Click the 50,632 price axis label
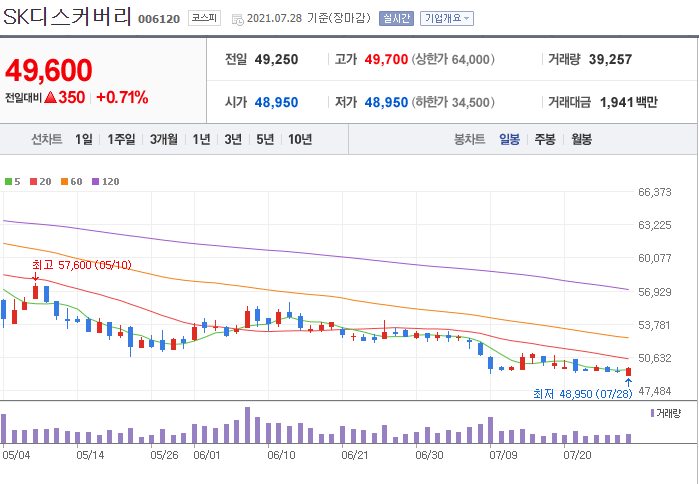 pyautogui.click(x=655, y=358)
